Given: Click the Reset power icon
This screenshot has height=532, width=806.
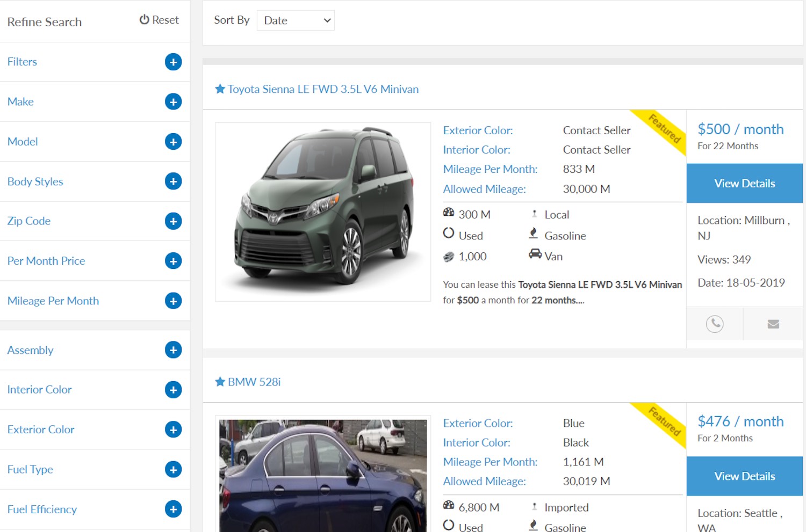Looking at the screenshot, I should 144,20.
